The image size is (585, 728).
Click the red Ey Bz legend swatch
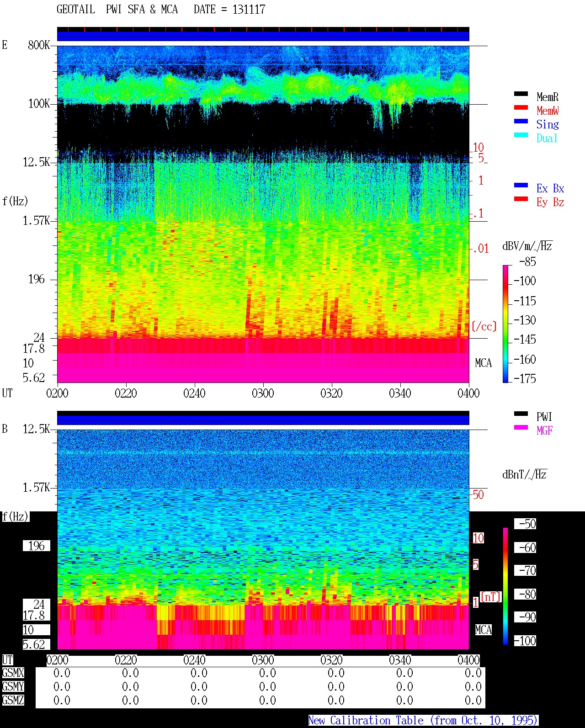point(521,199)
